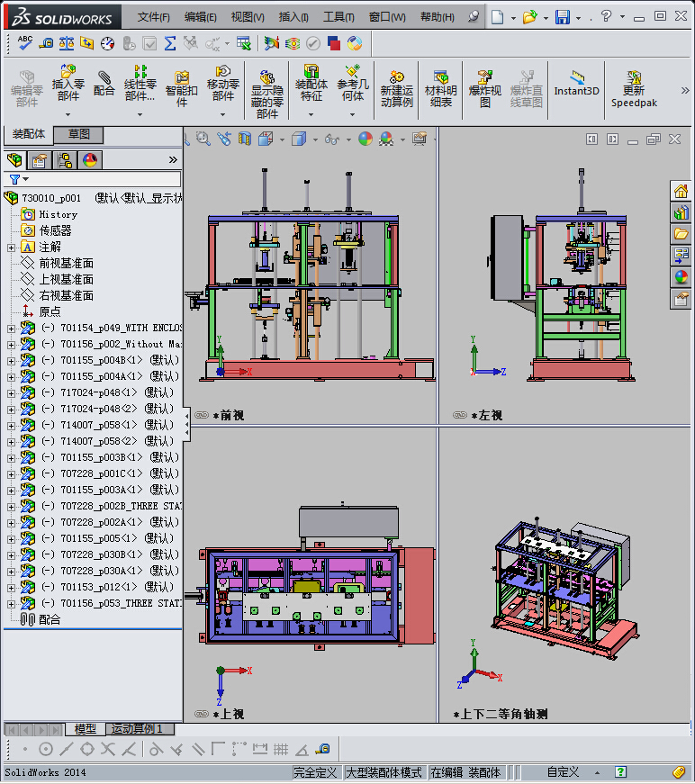Open the Mass Properties scale icon
This screenshot has height=784, width=695.
click(67, 43)
